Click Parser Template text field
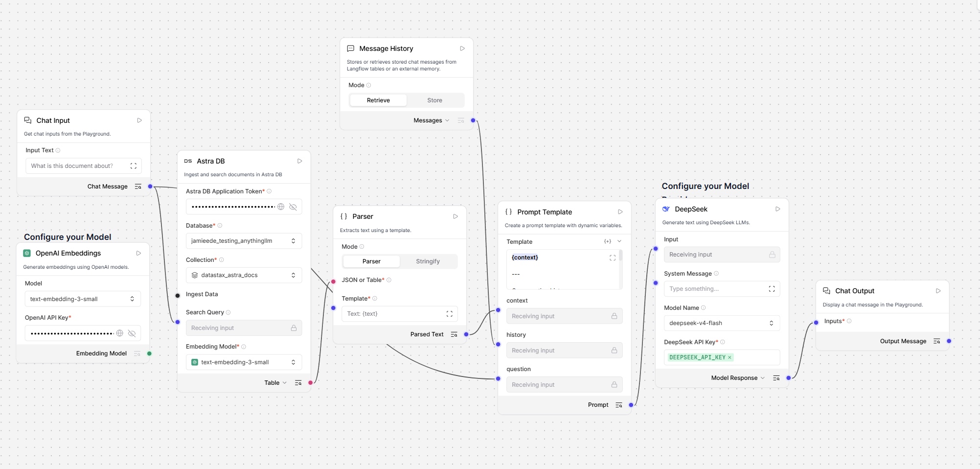This screenshot has height=469, width=980. [400, 314]
